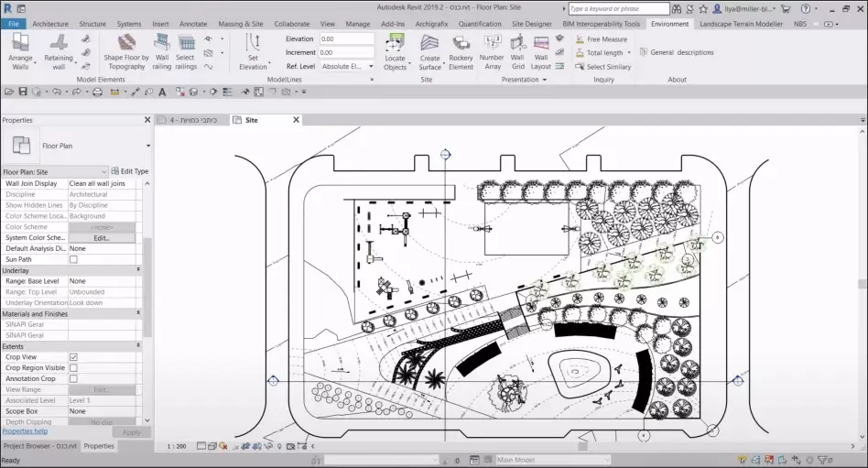Click the Elevation input field
Viewport: 868px width, 468px height.
345,39
